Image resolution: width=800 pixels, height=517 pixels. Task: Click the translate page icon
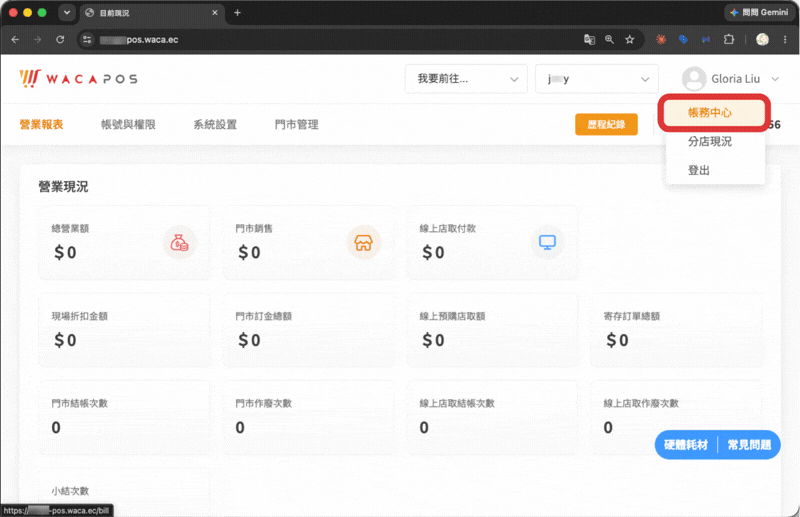click(589, 39)
